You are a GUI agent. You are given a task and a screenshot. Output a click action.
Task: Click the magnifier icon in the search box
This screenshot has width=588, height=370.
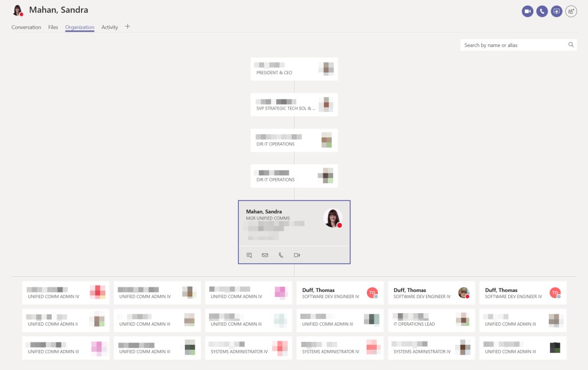tap(571, 44)
